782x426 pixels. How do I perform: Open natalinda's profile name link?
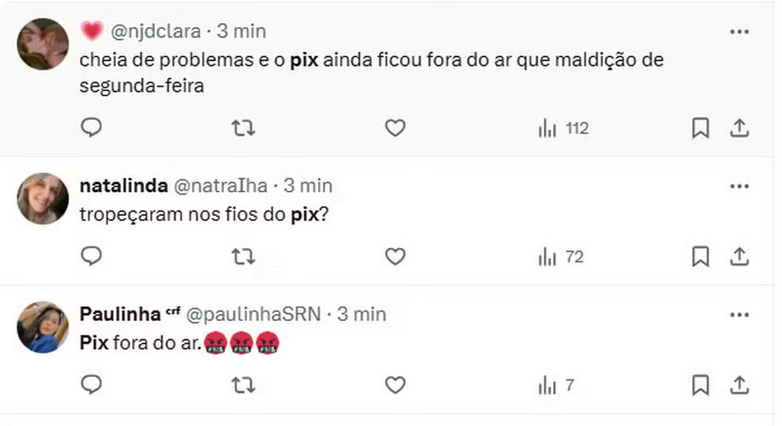[123, 186]
